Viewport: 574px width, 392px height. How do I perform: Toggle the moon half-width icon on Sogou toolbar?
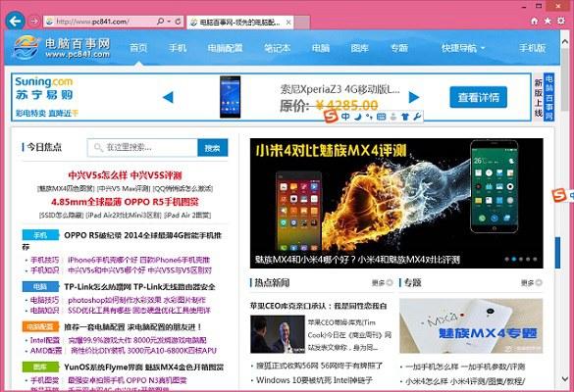coord(358,117)
